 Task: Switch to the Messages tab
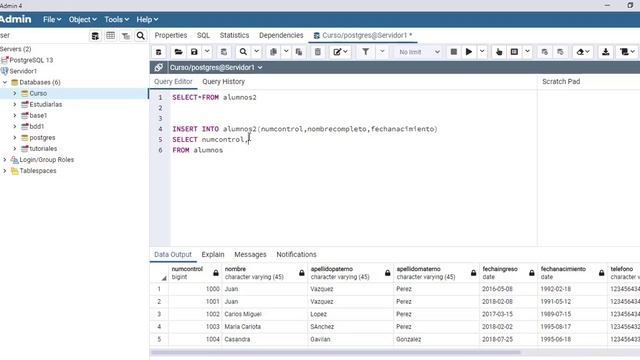point(250,254)
